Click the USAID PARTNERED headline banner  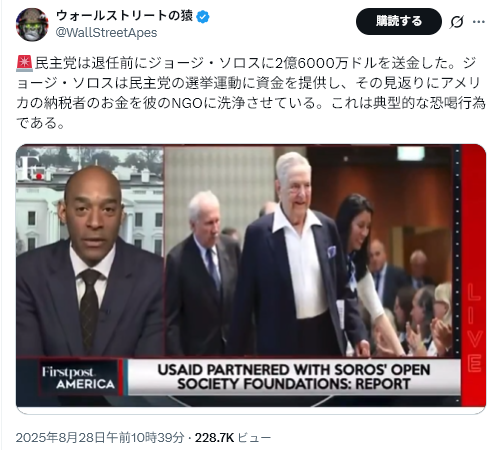[x=294, y=377]
